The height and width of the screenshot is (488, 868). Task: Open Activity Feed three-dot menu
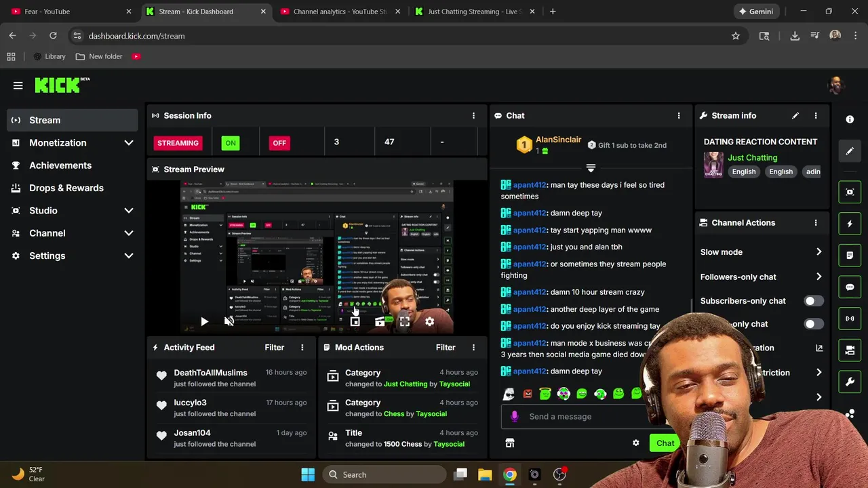click(302, 348)
